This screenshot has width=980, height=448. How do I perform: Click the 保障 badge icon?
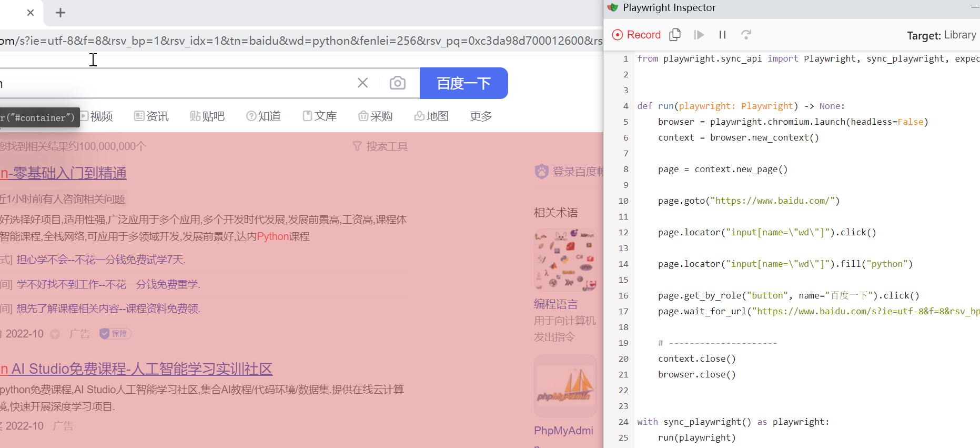(115, 334)
